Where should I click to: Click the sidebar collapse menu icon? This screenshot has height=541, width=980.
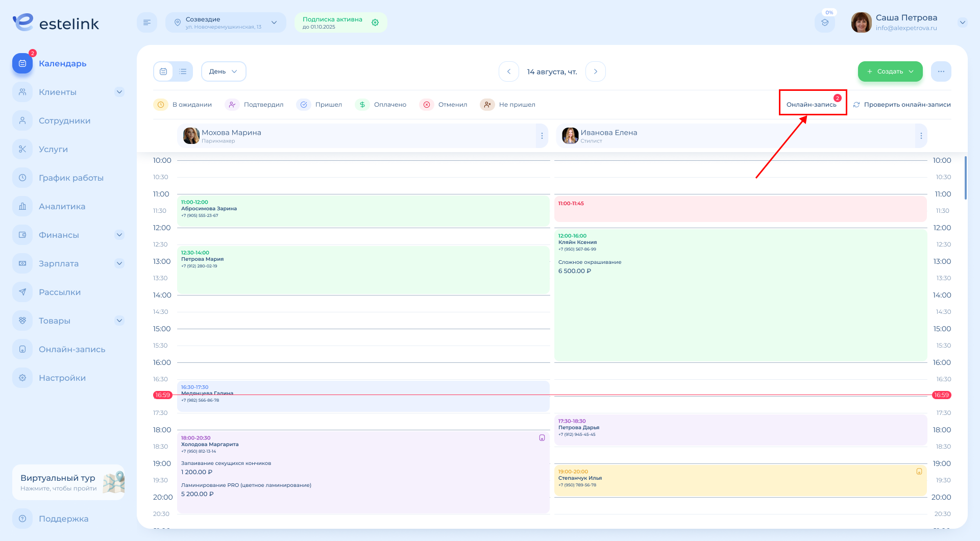(x=147, y=22)
